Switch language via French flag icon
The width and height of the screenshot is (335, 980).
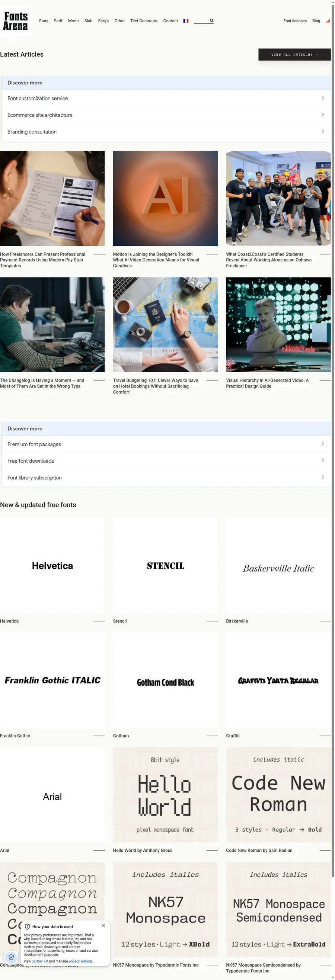coord(186,21)
